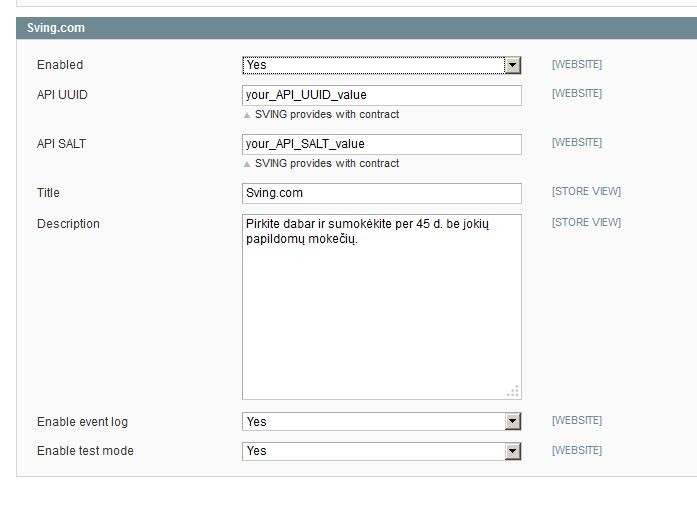Click inside the Description text area

click(382, 307)
